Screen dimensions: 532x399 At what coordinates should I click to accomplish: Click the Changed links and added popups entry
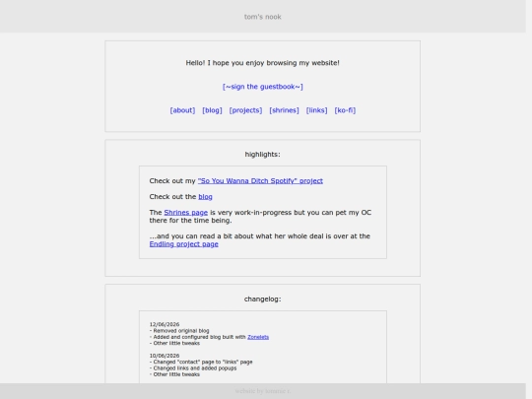click(x=193, y=368)
